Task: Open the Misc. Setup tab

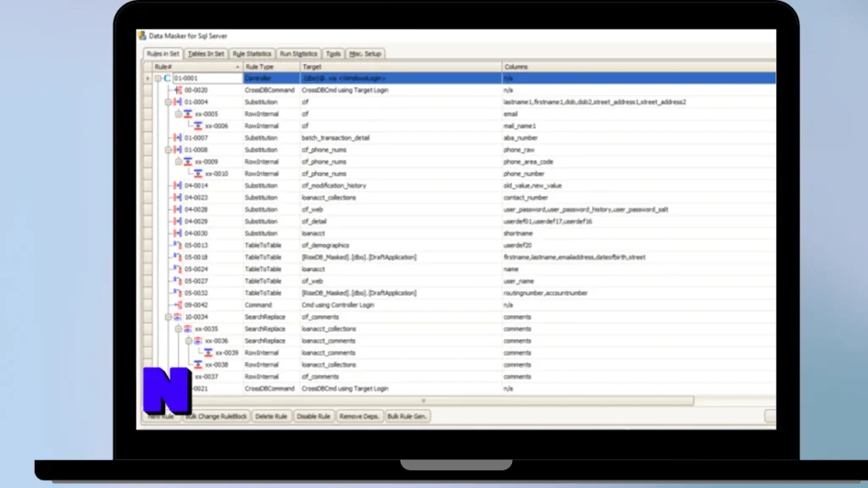Action: [365, 53]
